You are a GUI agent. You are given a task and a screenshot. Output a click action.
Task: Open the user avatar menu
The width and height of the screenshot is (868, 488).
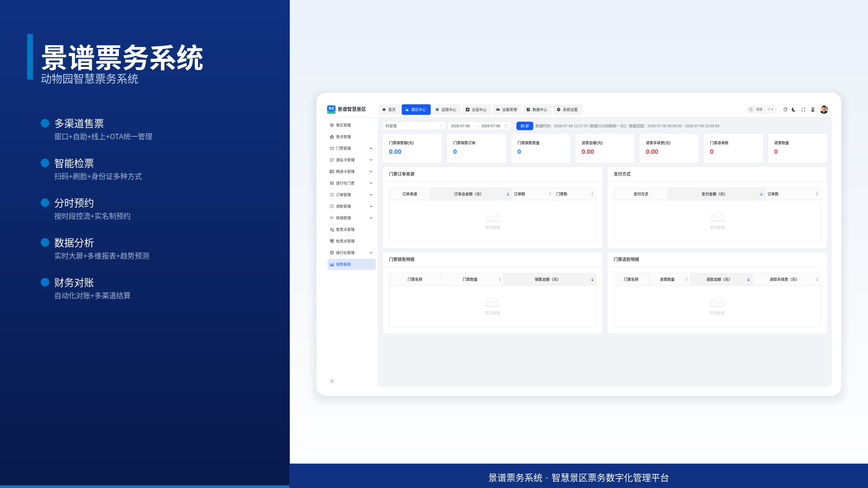coord(824,110)
